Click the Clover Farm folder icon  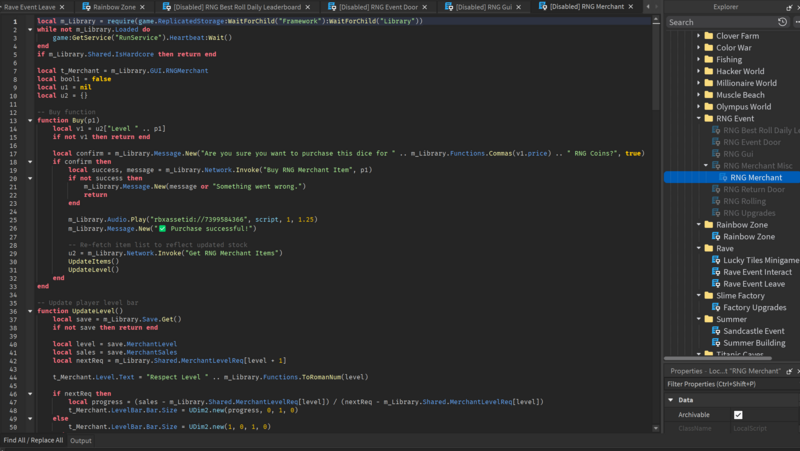pos(708,36)
